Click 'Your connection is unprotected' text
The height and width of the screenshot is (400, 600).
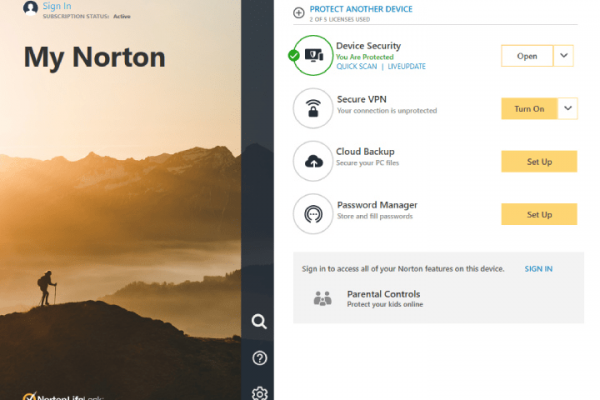point(387,110)
